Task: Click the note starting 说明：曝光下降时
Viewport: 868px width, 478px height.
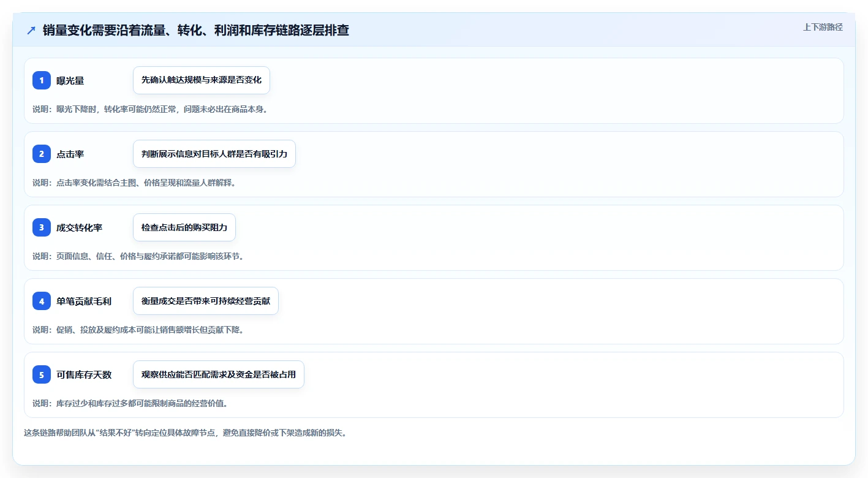Action: point(150,109)
